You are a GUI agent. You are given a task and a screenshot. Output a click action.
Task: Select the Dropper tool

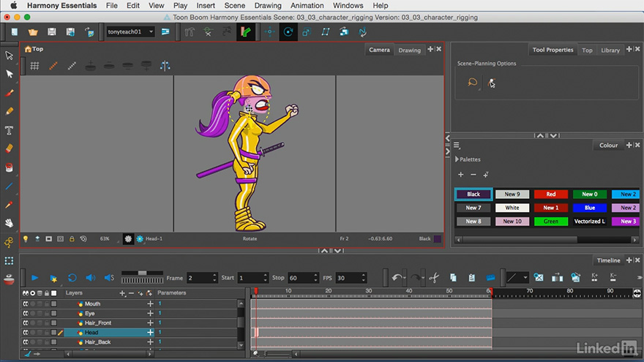pyautogui.click(x=9, y=204)
